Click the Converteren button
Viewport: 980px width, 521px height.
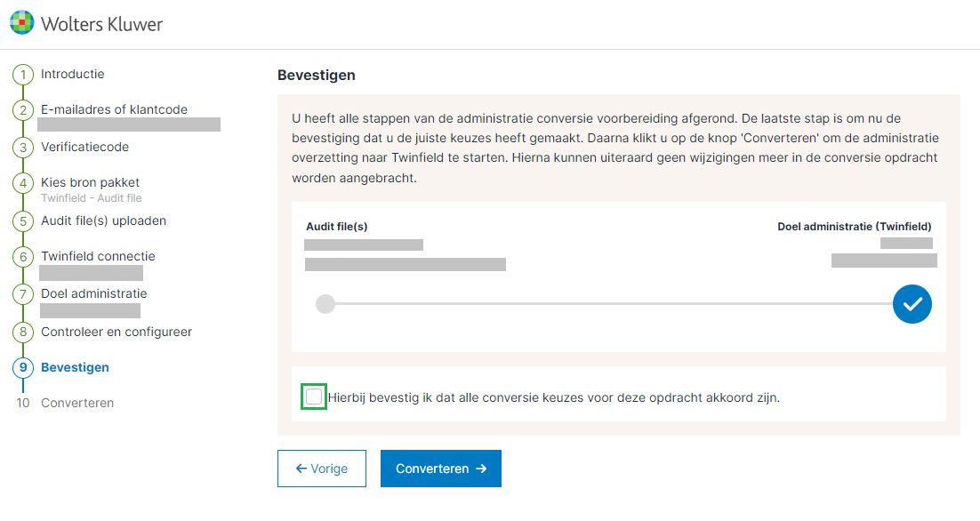click(440, 468)
